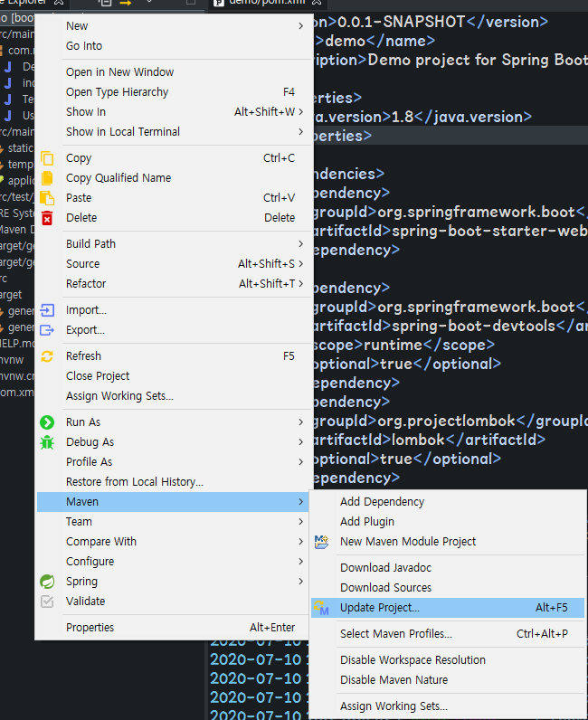The height and width of the screenshot is (720, 588).
Task: Select Add Plugin in Maven submenu
Action: click(x=448, y=522)
